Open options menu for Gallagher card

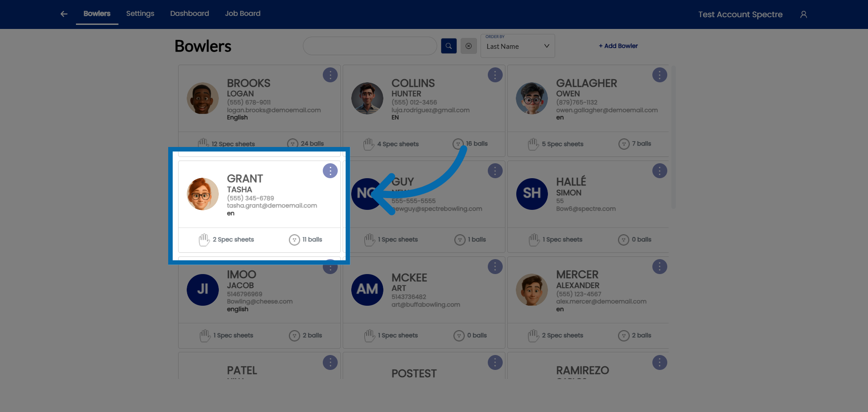click(x=660, y=75)
